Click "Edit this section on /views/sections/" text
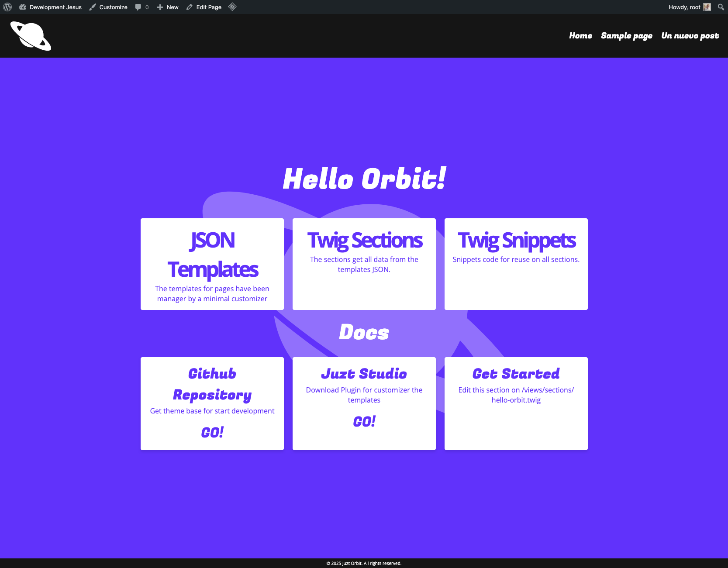Viewport: 728px width, 568px height. click(x=516, y=390)
